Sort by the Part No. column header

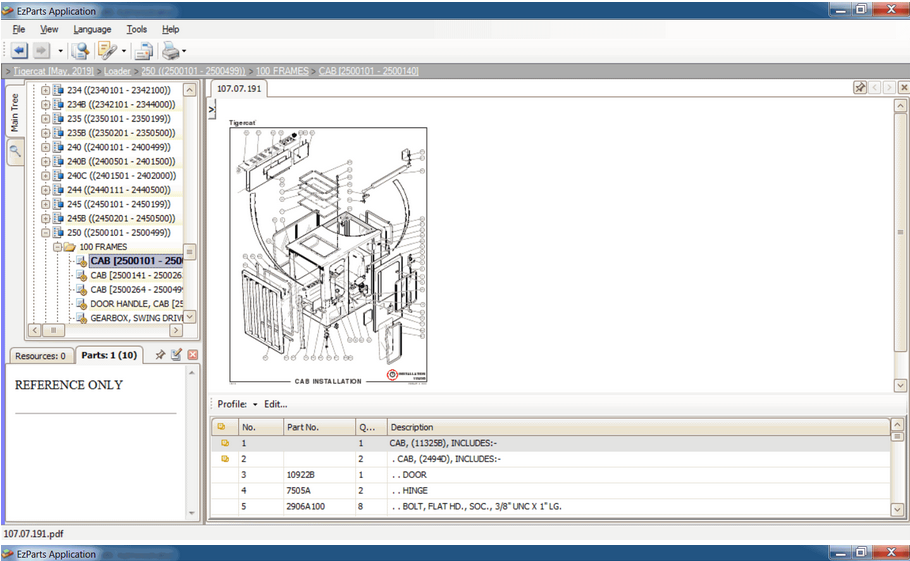(x=319, y=427)
